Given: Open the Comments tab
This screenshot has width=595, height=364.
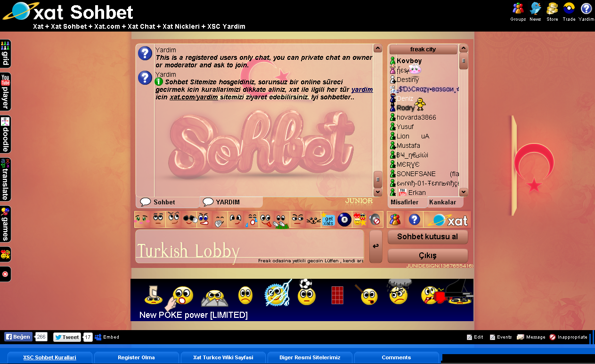Looking at the screenshot, I should (x=397, y=358).
